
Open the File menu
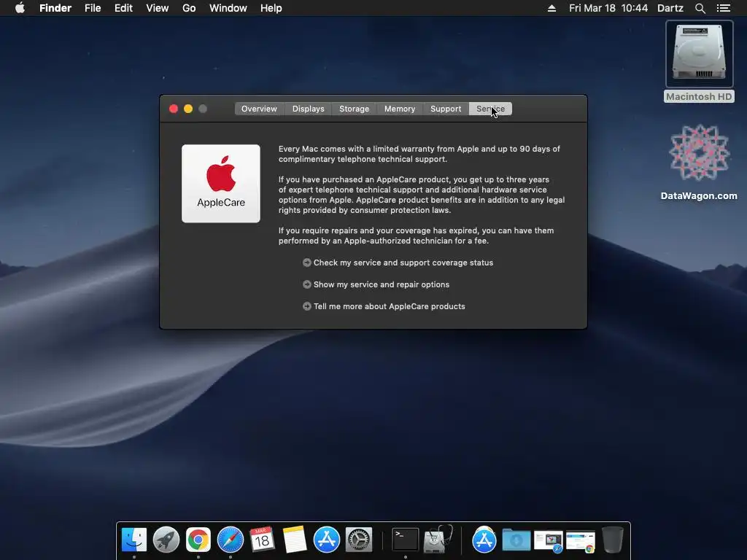(x=93, y=8)
